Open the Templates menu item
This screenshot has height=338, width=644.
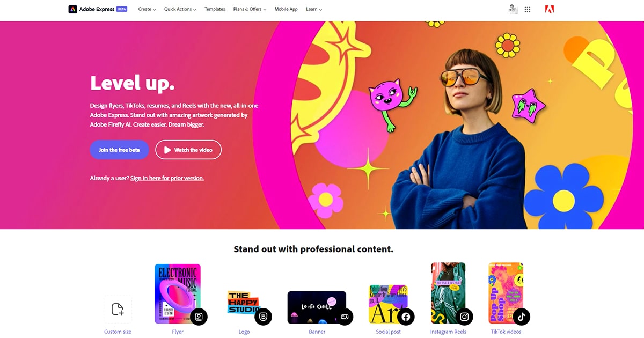click(215, 9)
